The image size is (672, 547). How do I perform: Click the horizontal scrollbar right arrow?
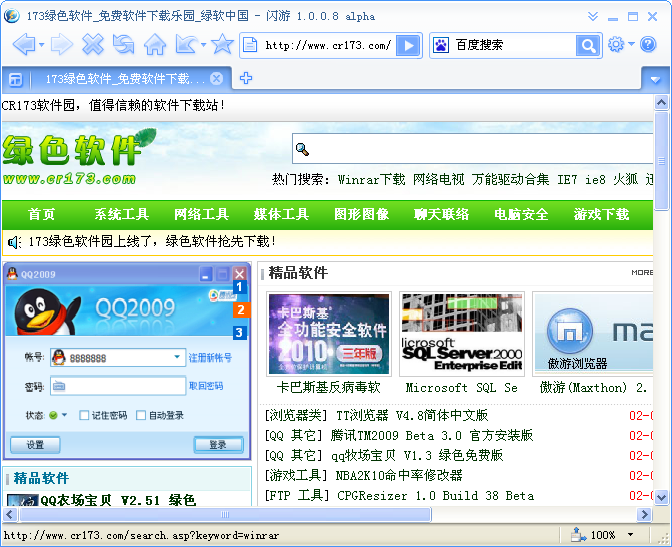point(644,514)
